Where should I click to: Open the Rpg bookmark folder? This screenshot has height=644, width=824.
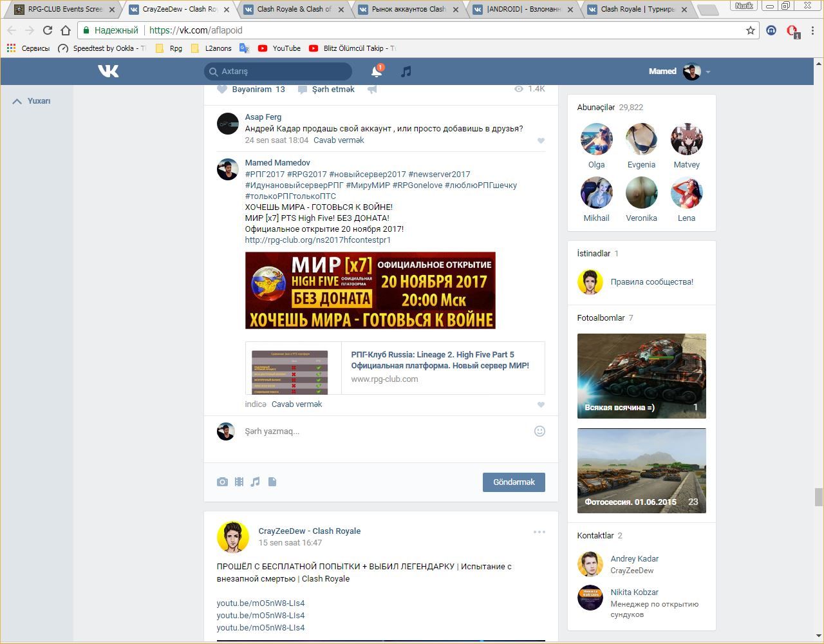[x=169, y=48]
